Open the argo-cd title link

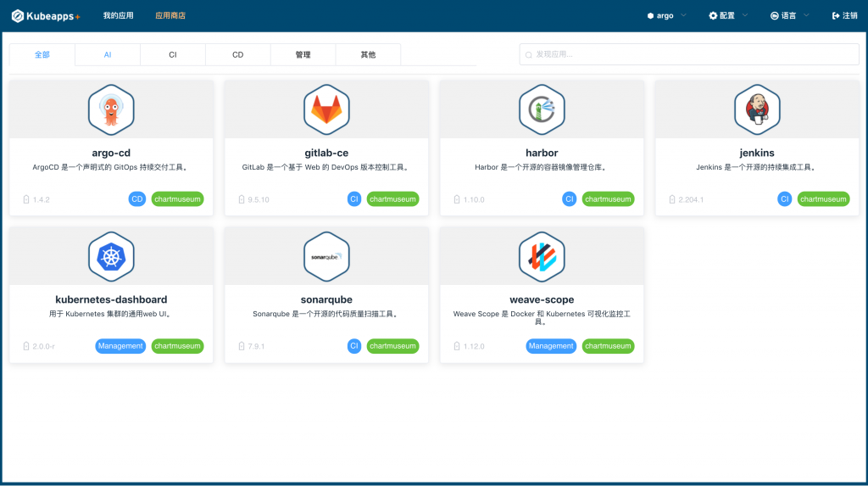111,153
